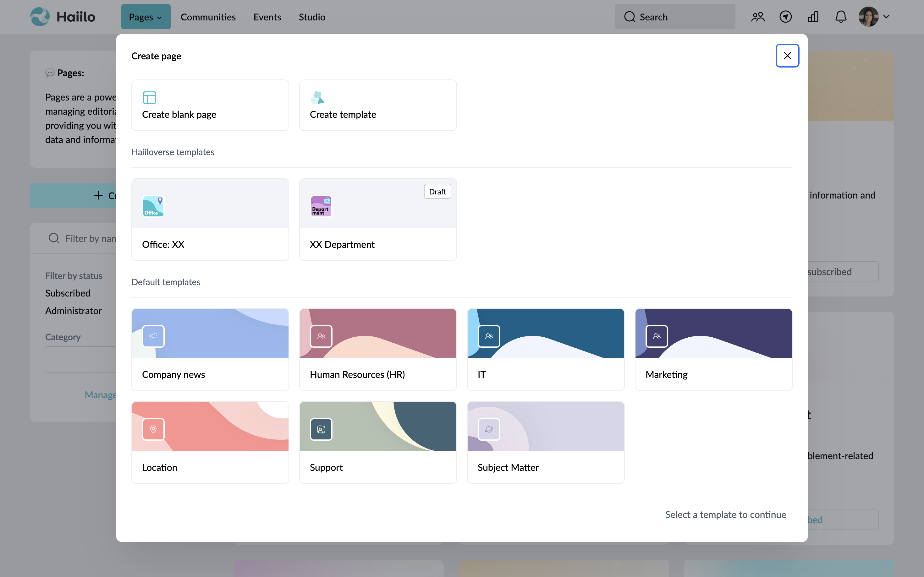The image size is (924, 577).
Task: Click the people directory icon
Action: (758, 16)
